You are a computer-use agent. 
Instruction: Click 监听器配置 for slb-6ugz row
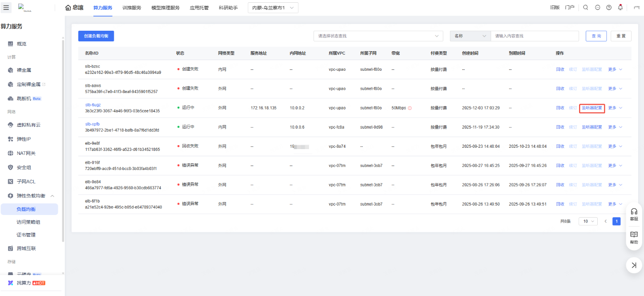click(x=592, y=108)
